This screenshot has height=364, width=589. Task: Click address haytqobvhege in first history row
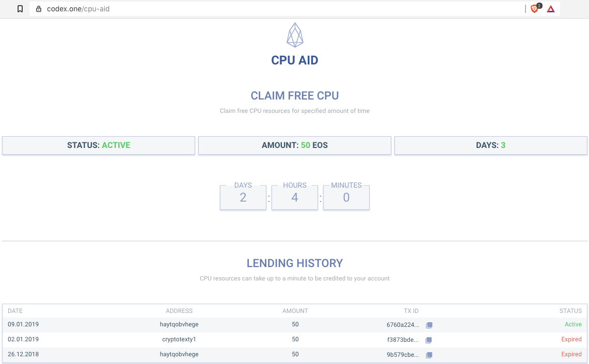(179, 324)
